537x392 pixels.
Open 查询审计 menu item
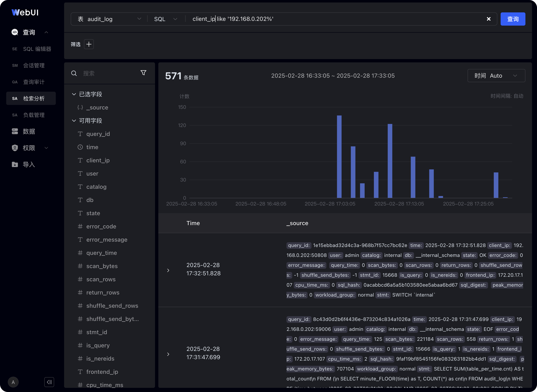(x=31, y=82)
